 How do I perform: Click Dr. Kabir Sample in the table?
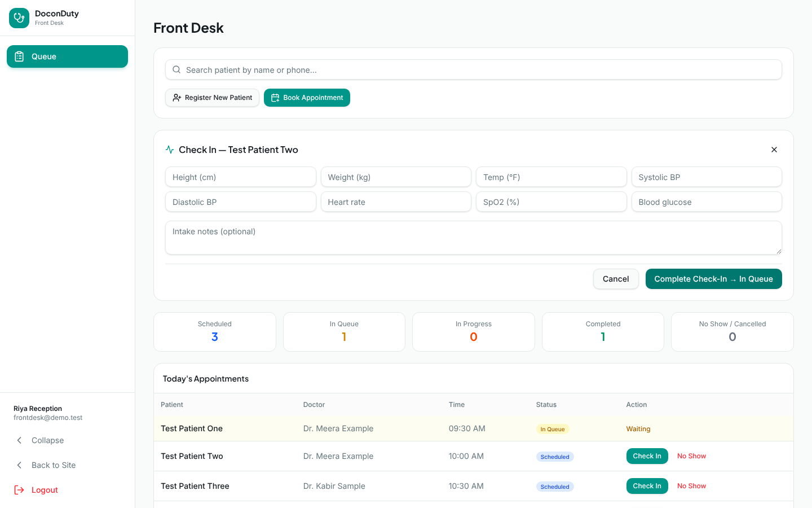334,486
